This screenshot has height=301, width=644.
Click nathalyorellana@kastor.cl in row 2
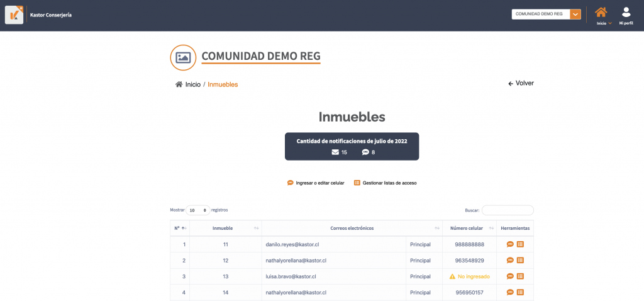(296, 260)
